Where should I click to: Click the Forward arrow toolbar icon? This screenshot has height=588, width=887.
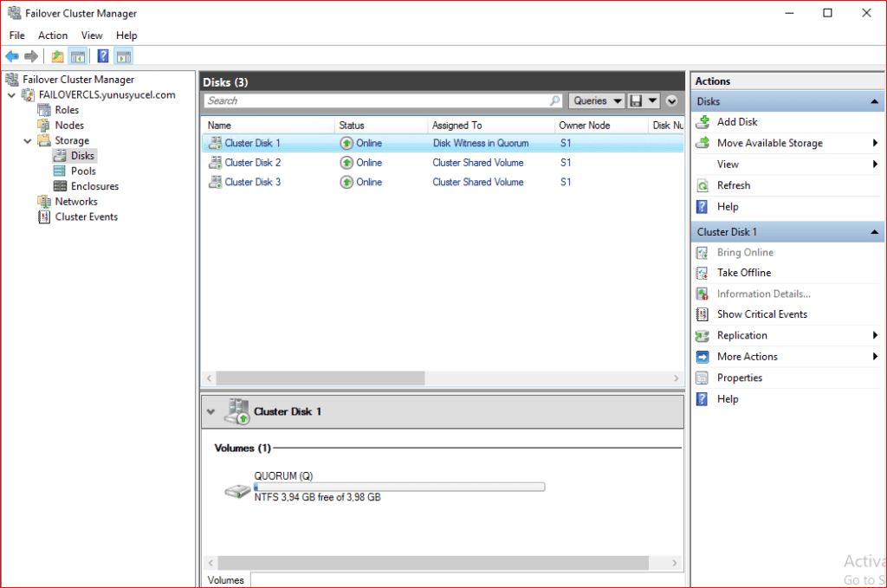coord(31,56)
